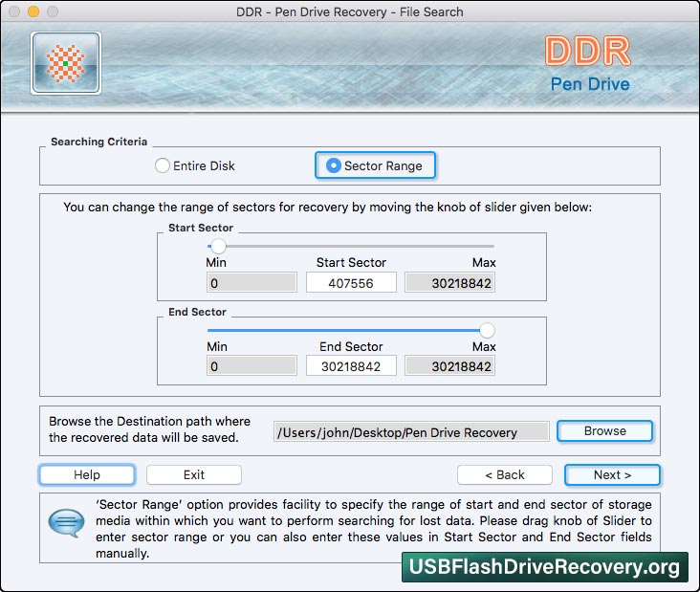Image resolution: width=700 pixels, height=592 pixels.
Task: Click the End Sector Min field
Action: (x=252, y=366)
